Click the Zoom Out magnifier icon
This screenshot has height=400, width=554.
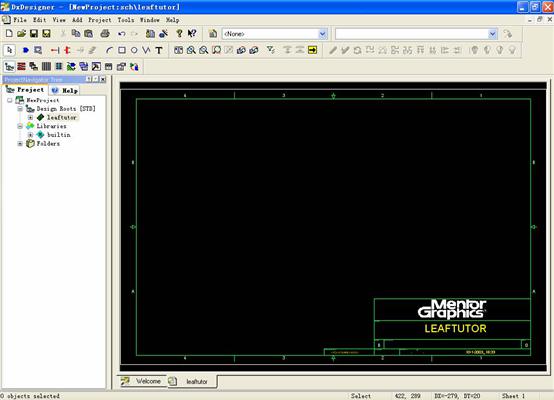pyautogui.click(x=204, y=50)
